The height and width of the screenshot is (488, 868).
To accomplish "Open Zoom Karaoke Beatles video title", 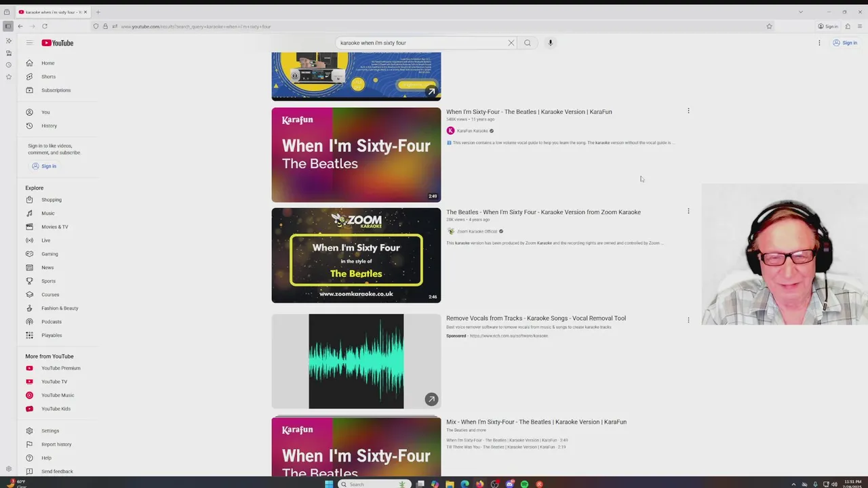I will point(543,212).
